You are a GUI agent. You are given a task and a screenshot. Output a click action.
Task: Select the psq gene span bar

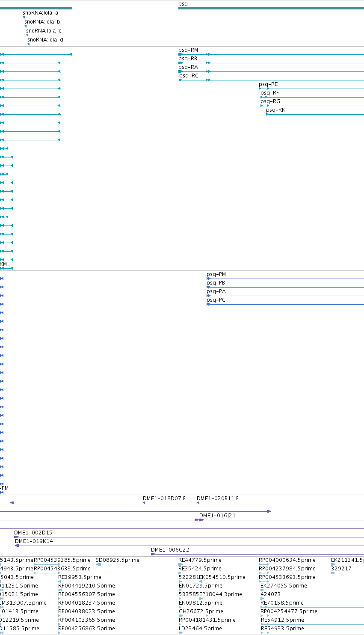click(x=271, y=8)
